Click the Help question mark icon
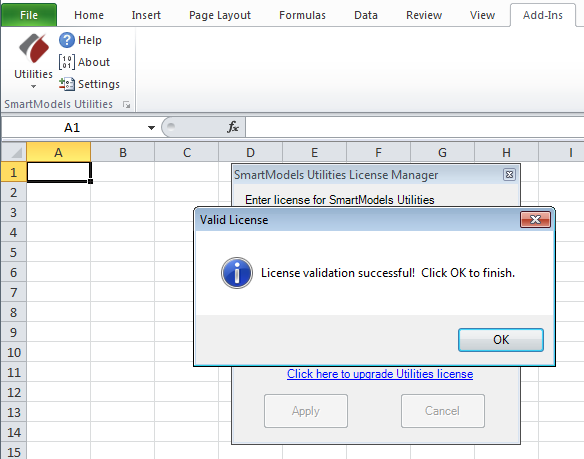Screen dimensions: 584x459 (x=67, y=40)
